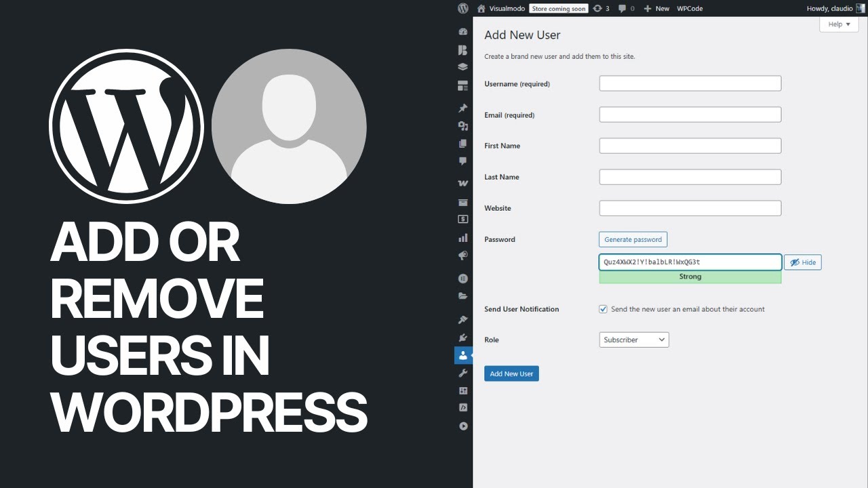
Task: Open the Users person icon in sidebar
Action: [463, 355]
